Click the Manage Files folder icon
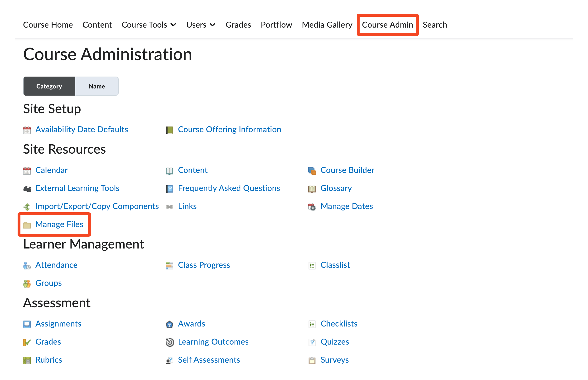The image size is (588, 380). pos(27,225)
